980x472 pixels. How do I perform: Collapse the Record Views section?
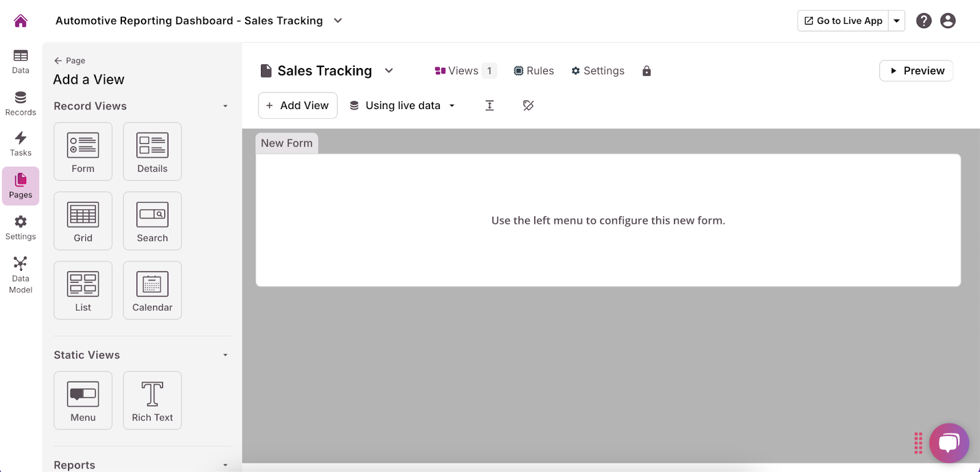coord(225,107)
